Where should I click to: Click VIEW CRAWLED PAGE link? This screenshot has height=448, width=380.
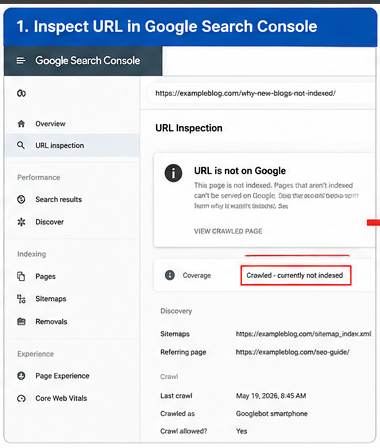coord(228,231)
